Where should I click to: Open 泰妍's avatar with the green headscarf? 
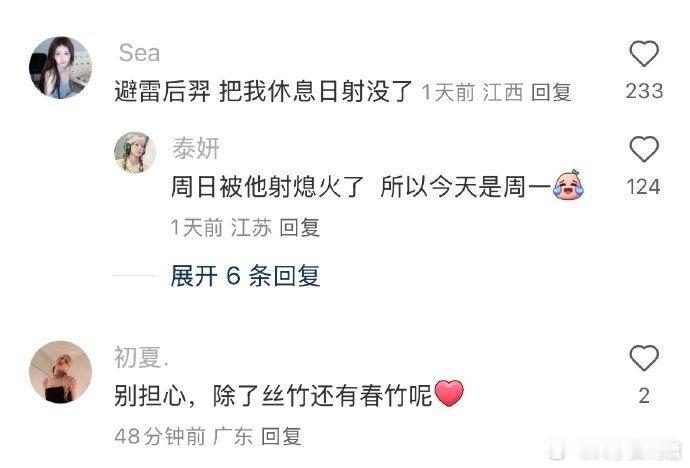135,152
